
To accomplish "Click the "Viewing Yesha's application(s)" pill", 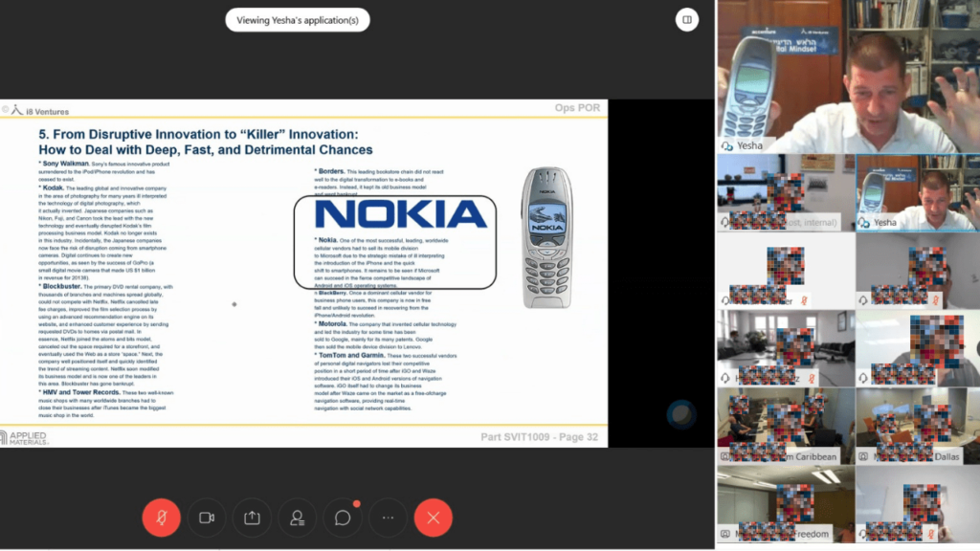I will [x=298, y=19].
